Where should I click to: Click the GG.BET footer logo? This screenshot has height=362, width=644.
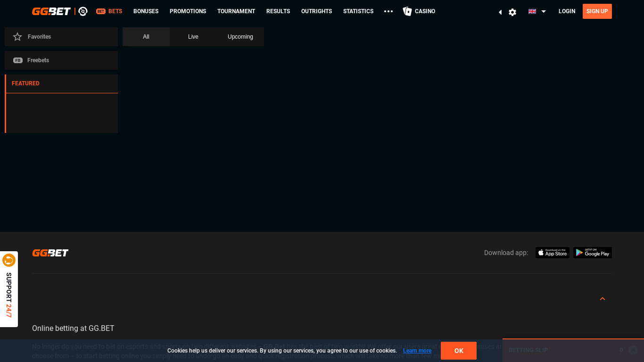50,253
